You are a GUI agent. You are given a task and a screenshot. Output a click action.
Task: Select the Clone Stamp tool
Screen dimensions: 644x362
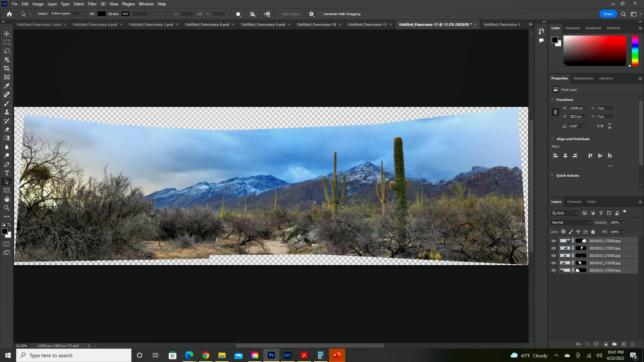tap(7, 112)
